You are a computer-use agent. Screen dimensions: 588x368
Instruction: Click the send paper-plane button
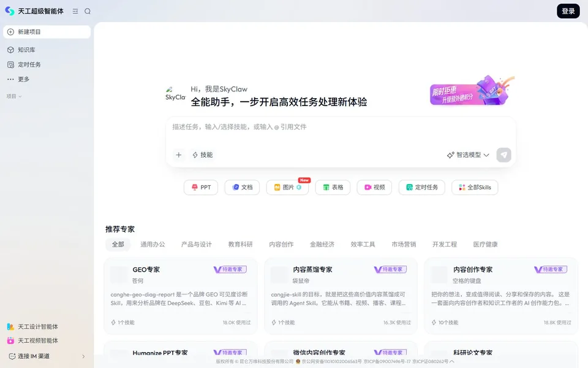pyautogui.click(x=503, y=155)
